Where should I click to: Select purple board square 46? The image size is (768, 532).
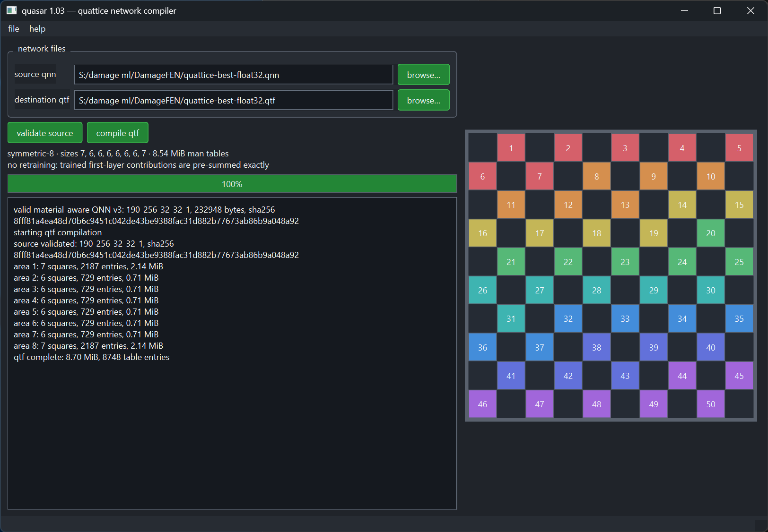[x=482, y=404]
